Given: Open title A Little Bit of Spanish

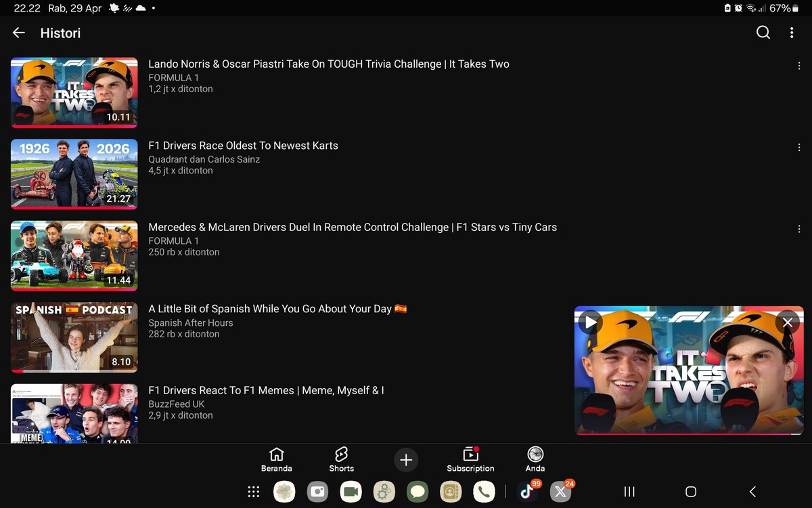Looking at the screenshot, I should (277, 309).
